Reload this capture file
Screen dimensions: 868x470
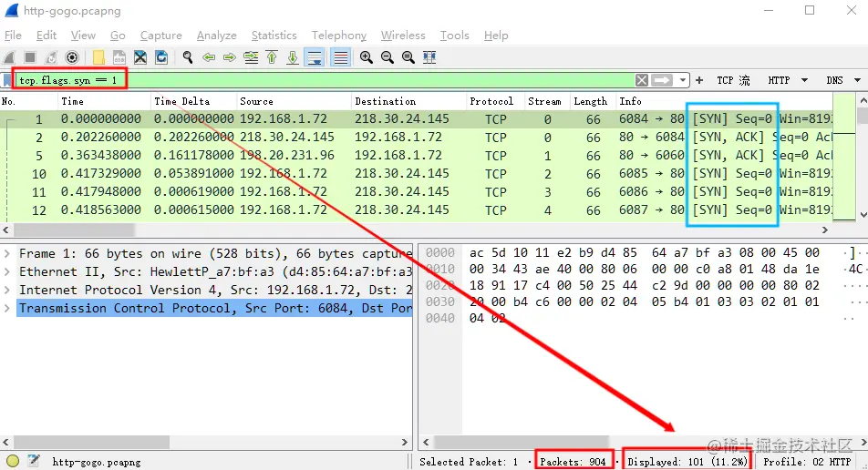(x=161, y=57)
